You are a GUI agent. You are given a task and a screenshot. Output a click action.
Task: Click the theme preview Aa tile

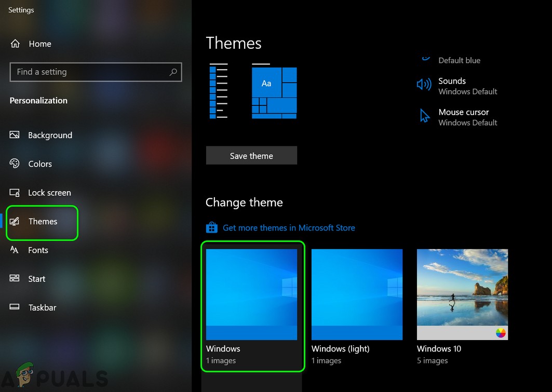click(266, 84)
